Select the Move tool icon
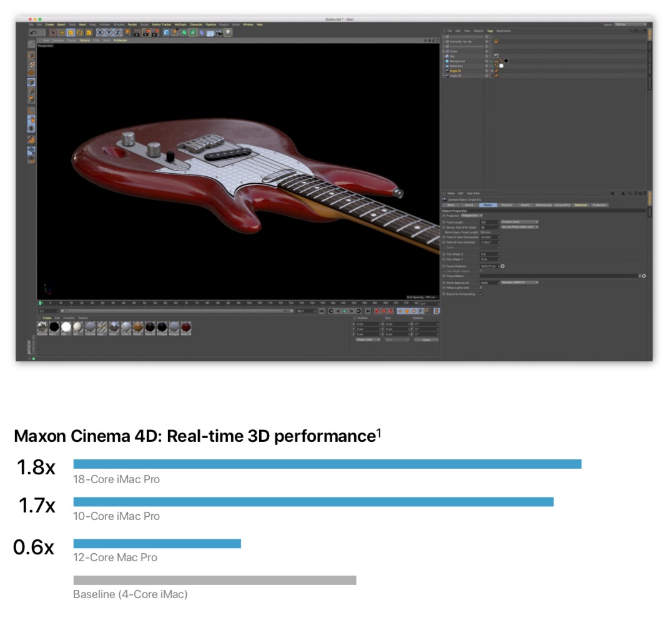 coord(62,32)
